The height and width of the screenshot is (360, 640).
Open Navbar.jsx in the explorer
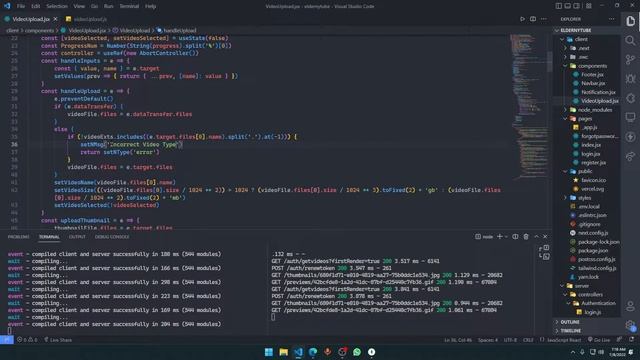pos(593,83)
